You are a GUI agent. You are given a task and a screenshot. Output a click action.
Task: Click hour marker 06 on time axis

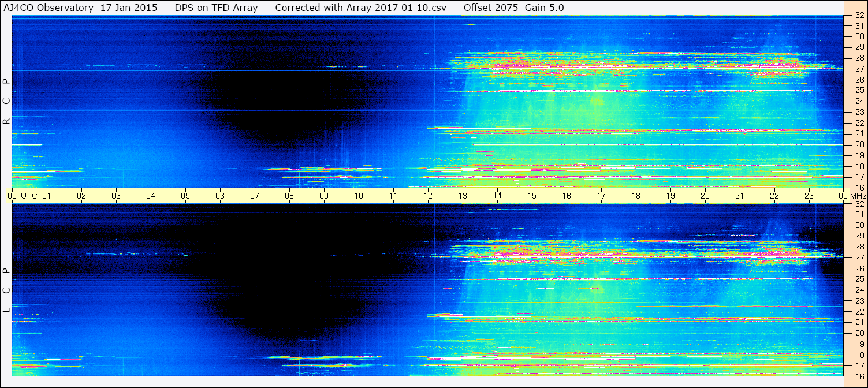tap(220, 196)
